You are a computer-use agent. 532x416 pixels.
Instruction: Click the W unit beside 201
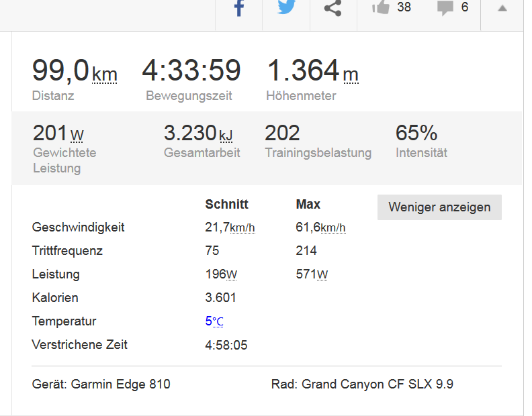tap(77, 136)
